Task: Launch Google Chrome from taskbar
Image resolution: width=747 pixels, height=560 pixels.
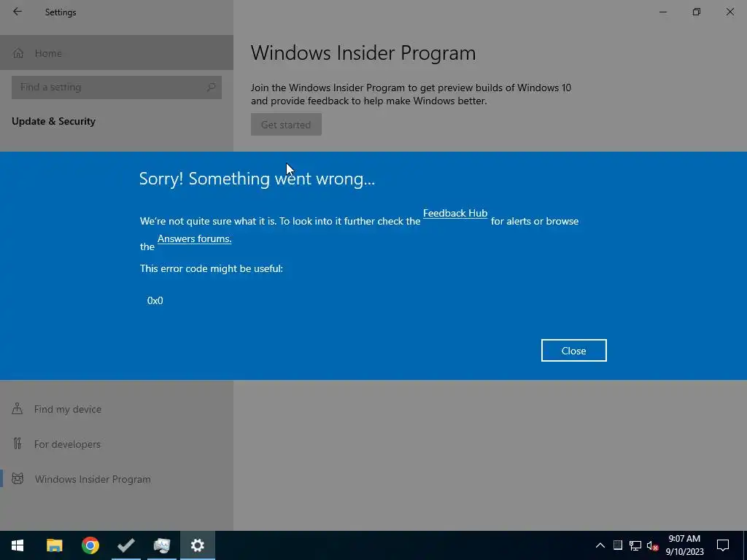Action: coord(90,545)
